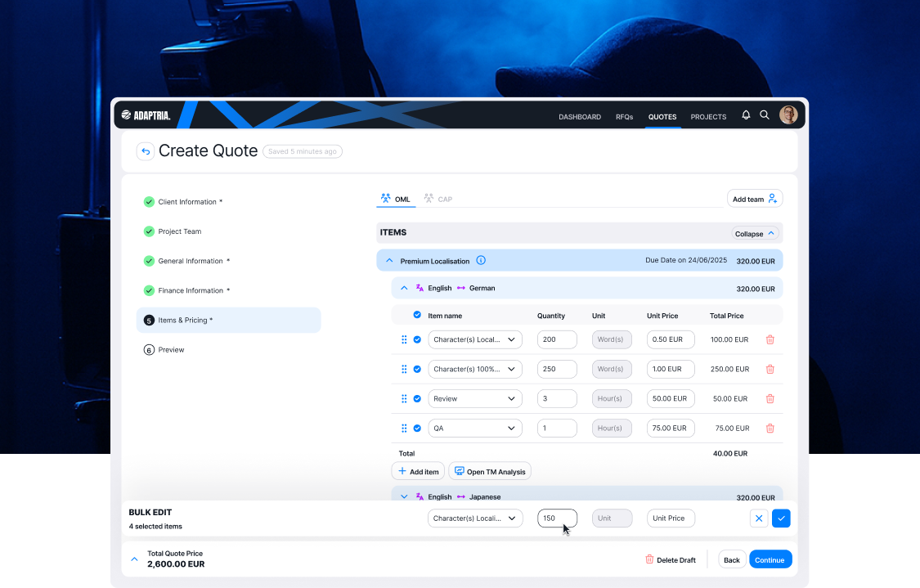This screenshot has height=588, width=920.
Task: Click the Back button
Action: point(732,560)
